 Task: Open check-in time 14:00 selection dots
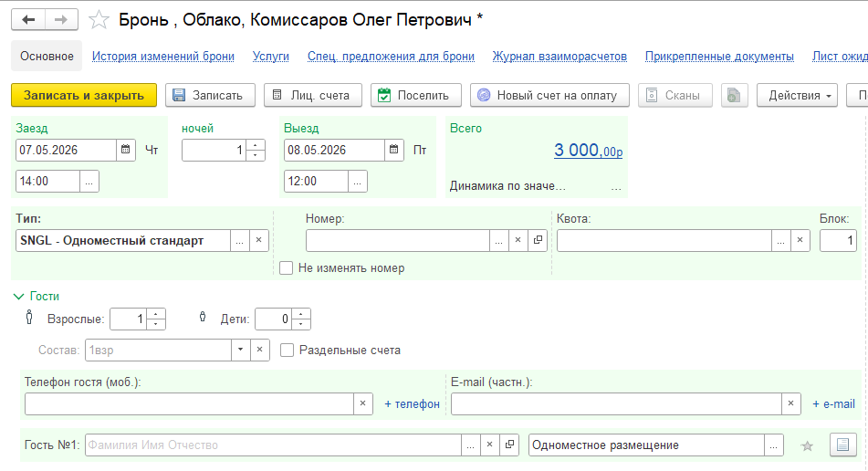(89, 182)
